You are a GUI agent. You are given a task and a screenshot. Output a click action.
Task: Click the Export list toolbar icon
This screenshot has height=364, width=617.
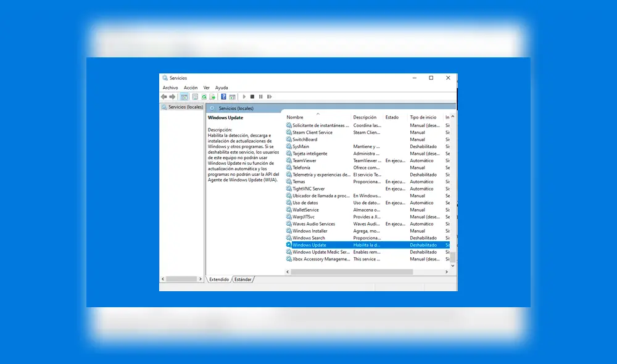212,97
